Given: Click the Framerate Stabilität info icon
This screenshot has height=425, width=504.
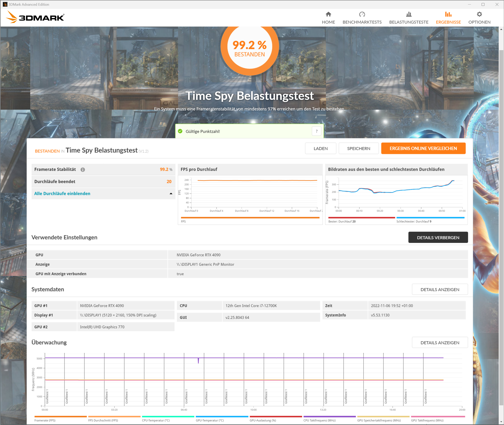Looking at the screenshot, I should (83, 170).
